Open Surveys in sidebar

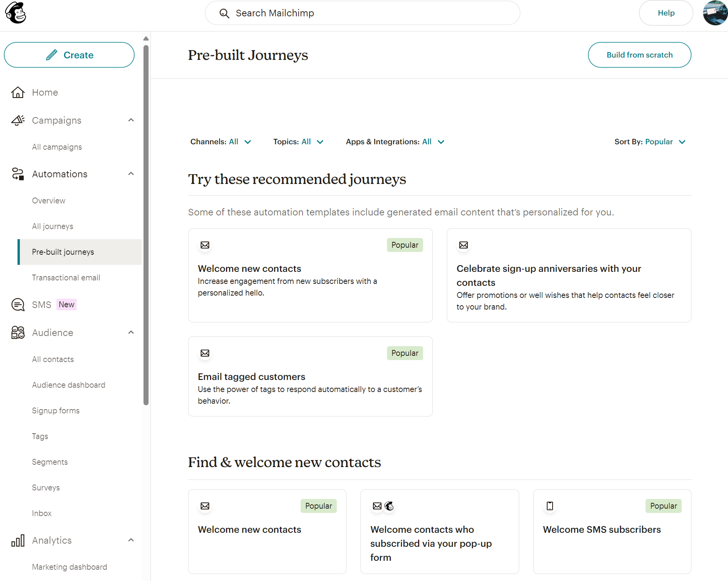point(46,488)
